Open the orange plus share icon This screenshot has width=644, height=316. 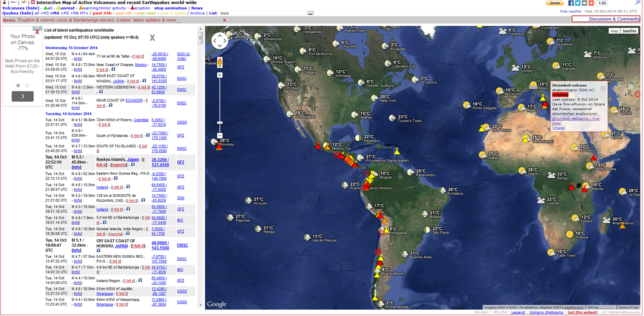tap(591, 3)
